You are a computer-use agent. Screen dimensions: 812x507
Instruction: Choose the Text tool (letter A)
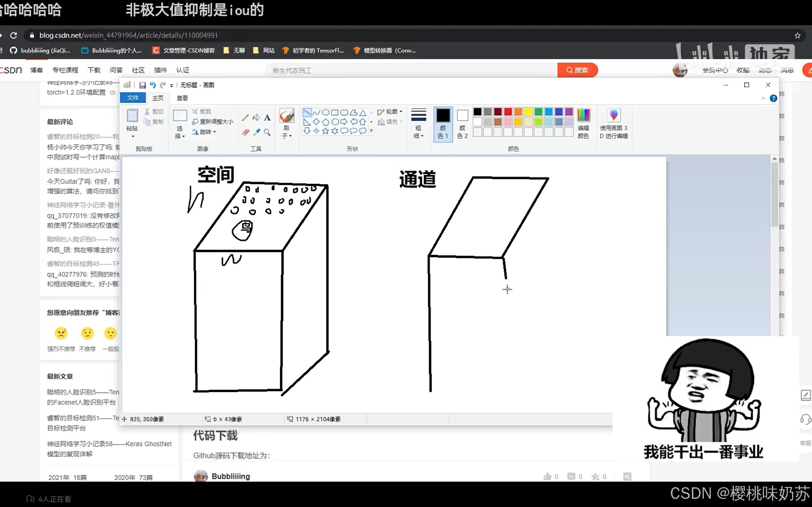tap(267, 117)
